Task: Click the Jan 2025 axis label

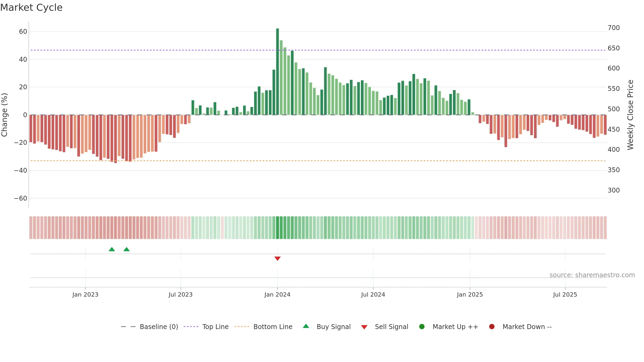Action: 470,295
